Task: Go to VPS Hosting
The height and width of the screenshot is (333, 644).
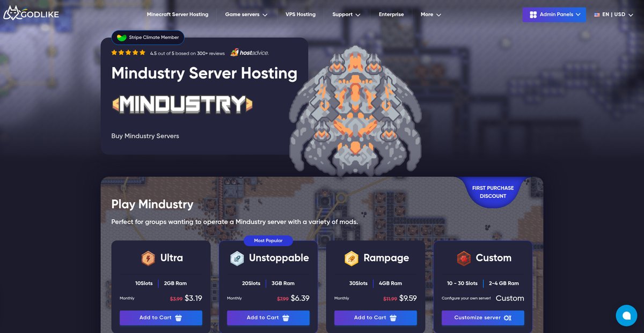Action: click(301, 15)
